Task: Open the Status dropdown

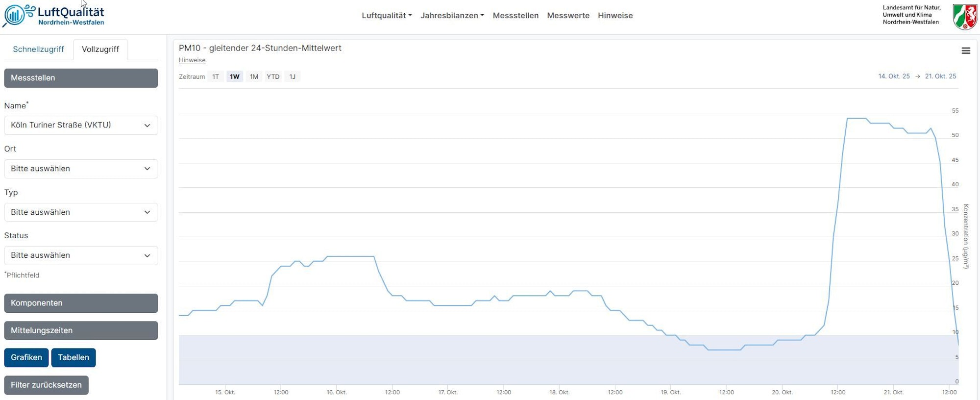Action: coord(81,255)
